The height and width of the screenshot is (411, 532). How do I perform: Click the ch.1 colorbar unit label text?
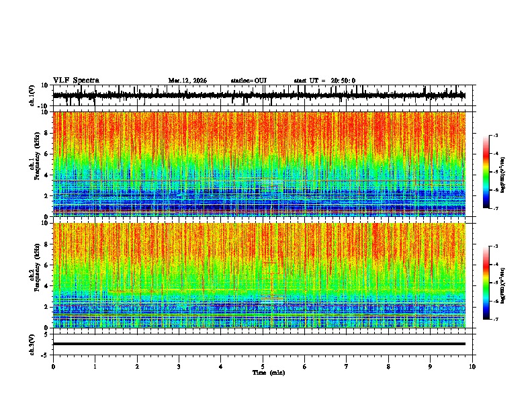pos(503,175)
